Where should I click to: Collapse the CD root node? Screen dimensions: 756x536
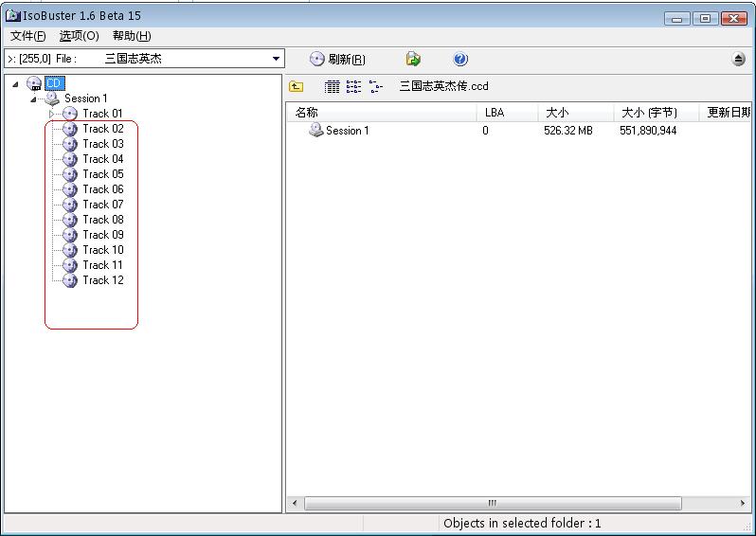point(16,83)
